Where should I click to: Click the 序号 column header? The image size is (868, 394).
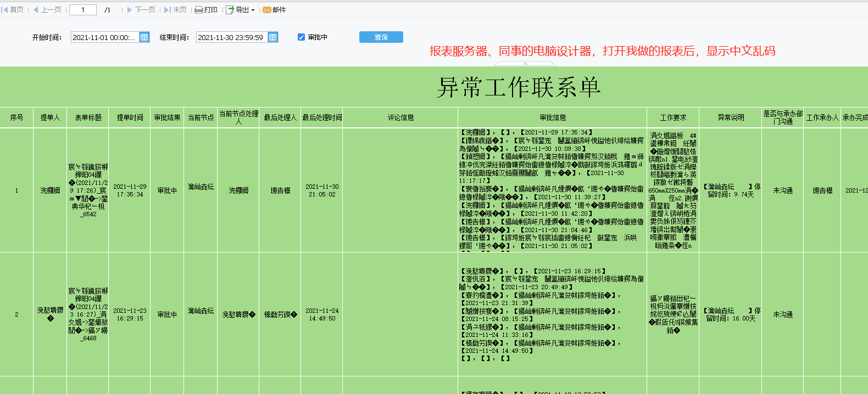(x=16, y=117)
